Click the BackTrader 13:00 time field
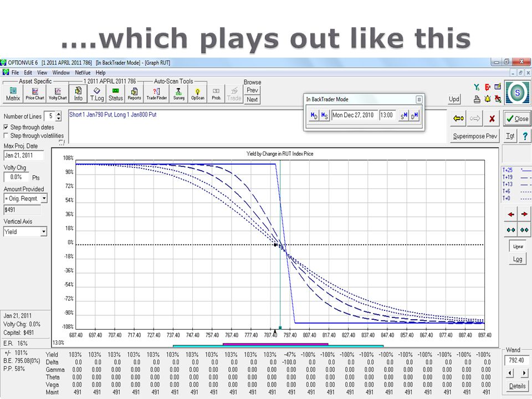The width and height of the screenshot is (532, 399). pyautogui.click(x=387, y=115)
